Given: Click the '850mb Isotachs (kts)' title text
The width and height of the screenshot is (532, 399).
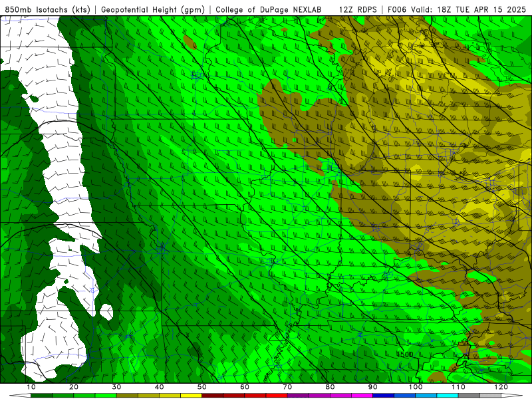Looking at the screenshot, I should click(47, 10).
